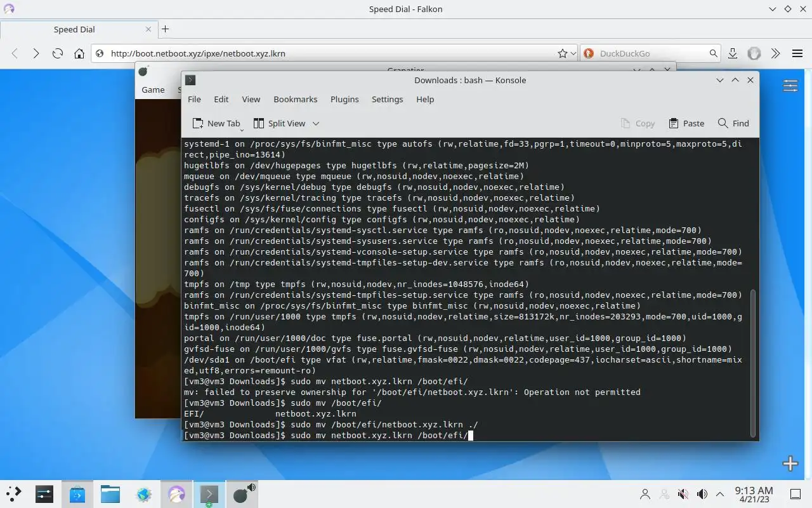This screenshot has width=812, height=508.
Task: Open the Game menu in Granatier window
Action: 153,90
